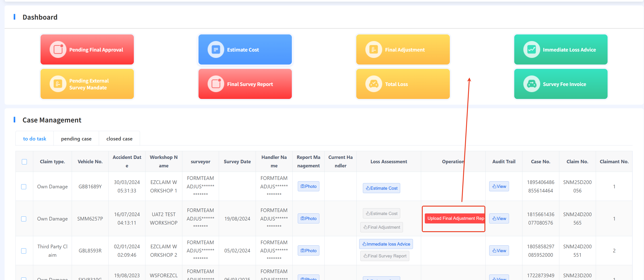Click the Final Adjustment dashboard tile icon
The image size is (644, 280).
pos(374,49)
